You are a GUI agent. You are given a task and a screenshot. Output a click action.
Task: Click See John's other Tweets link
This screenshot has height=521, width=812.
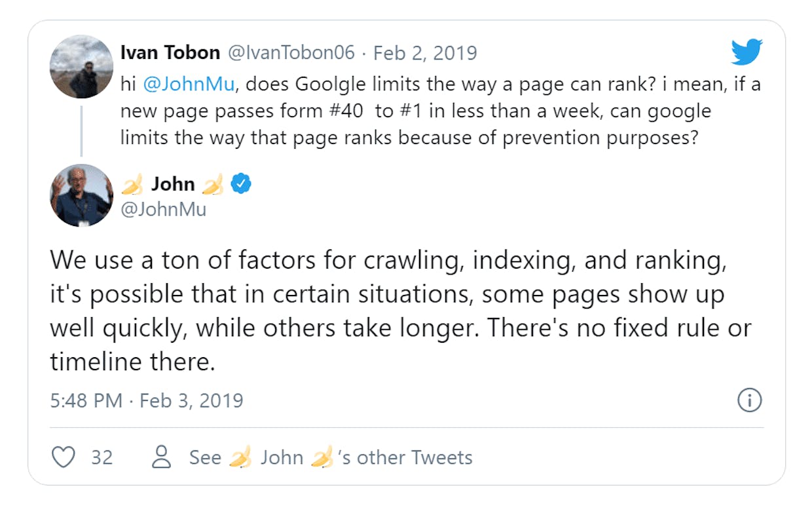[x=331, y=457]
